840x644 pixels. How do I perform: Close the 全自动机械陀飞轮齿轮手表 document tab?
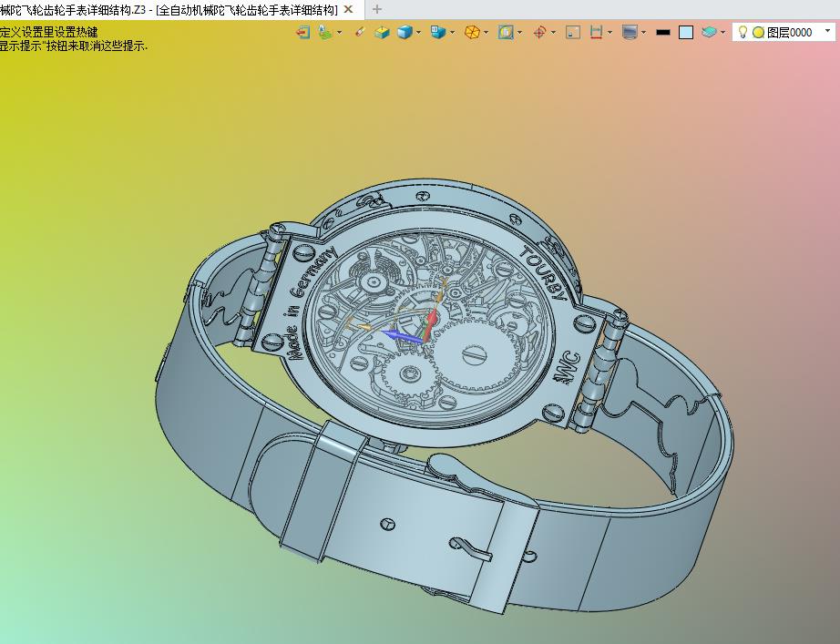coord(348,9)
